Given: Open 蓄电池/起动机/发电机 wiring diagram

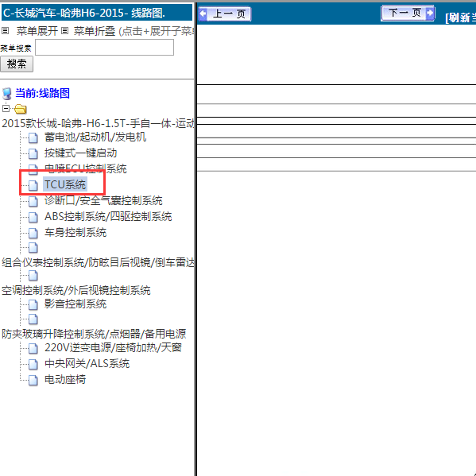Looking at the screenshot, I should pyautogui.click(x=95, y=137).
